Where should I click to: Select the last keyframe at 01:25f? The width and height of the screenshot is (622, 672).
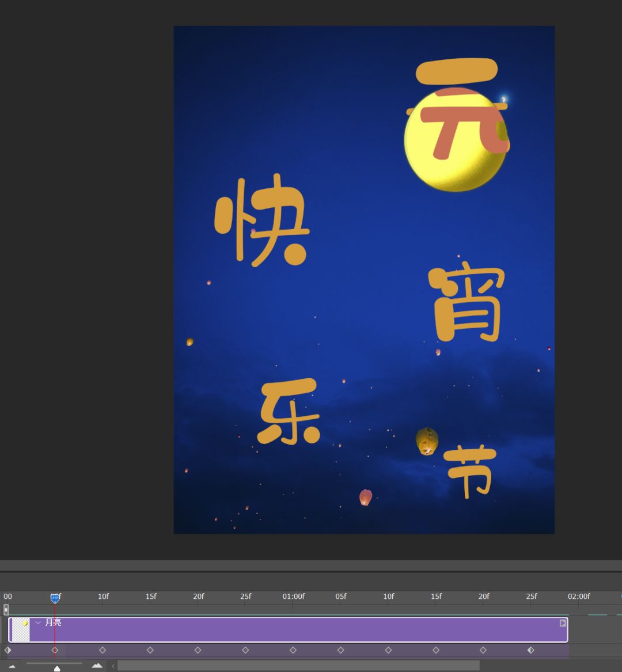coord(530,650)
